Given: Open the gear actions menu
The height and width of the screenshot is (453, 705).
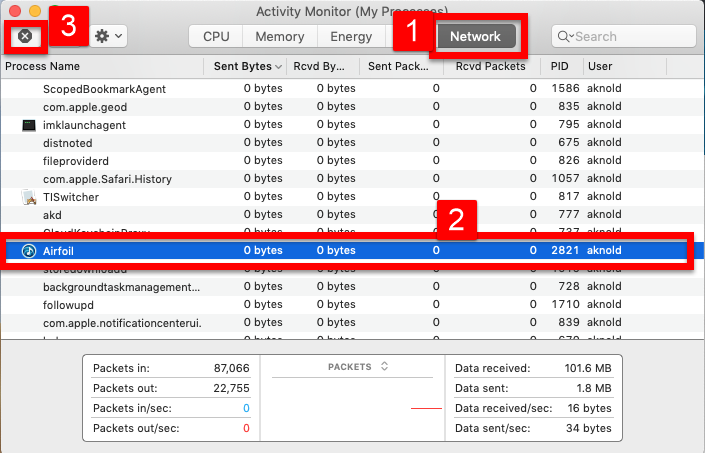Looking at the screenshot, I should pyautogui.click(x=108, y=36).
